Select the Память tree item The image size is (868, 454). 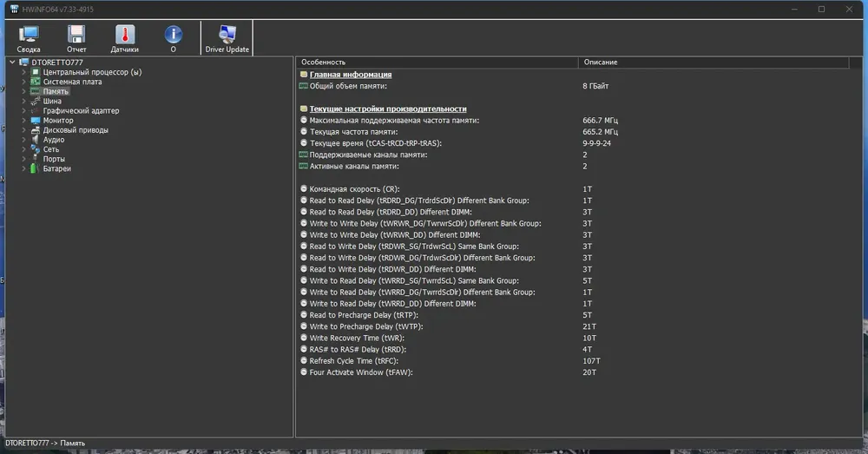pos(56,91)
